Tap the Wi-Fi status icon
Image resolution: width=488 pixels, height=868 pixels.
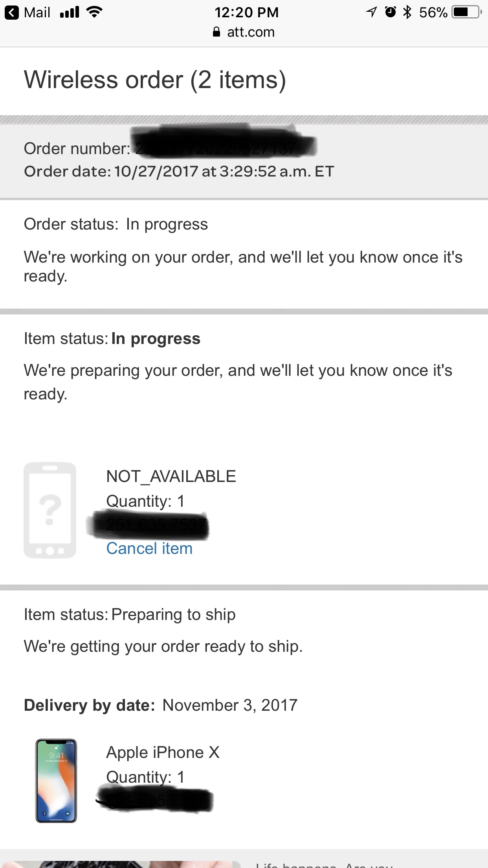(94, 12)
